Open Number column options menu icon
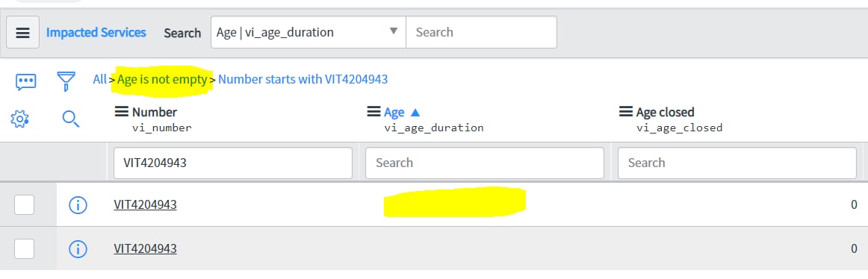868x279 pixels. pos(121,112)
